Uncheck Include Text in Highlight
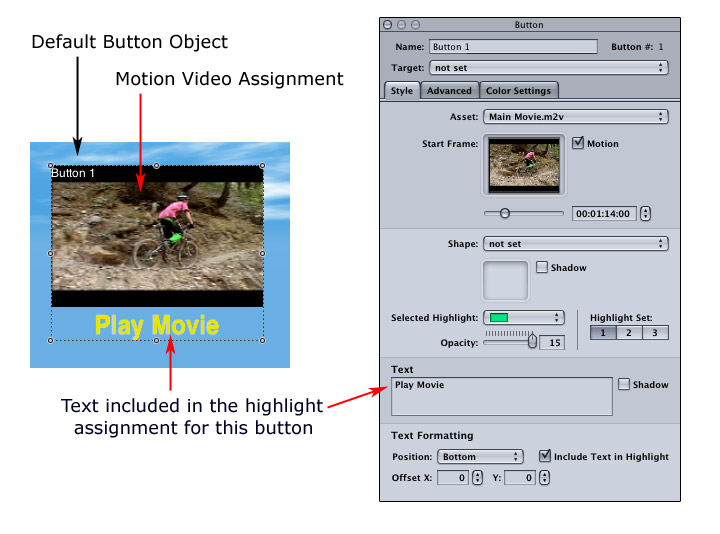The width and height of the screenshot is (720, 534). point(544,456)
